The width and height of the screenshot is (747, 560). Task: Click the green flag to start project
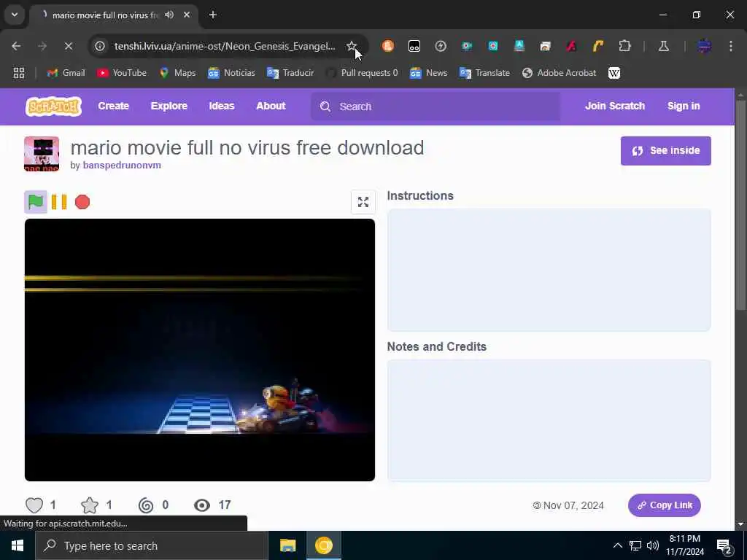point(36,202)
